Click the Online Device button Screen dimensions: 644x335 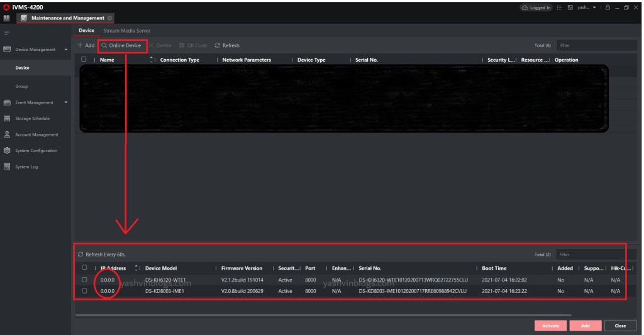pos(122,46)
